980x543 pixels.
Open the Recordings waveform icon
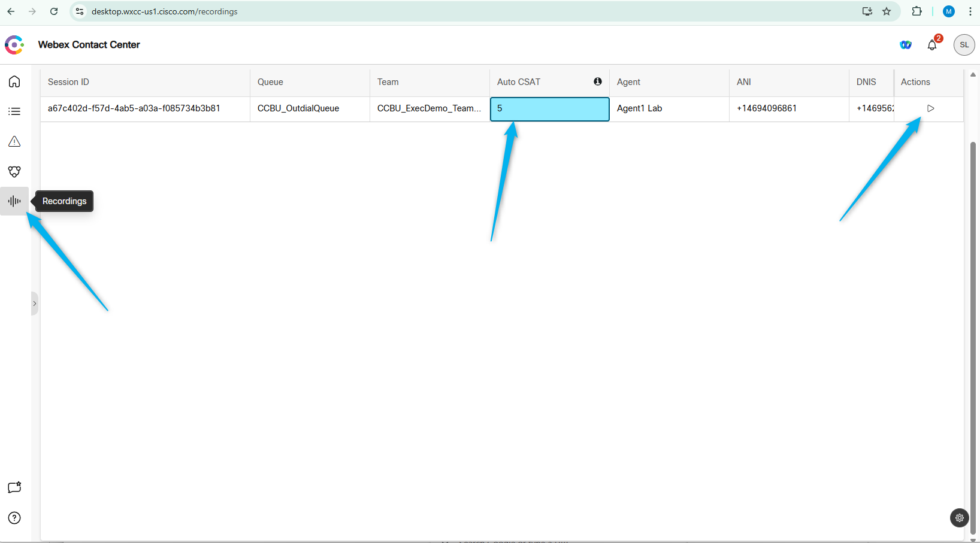14,201
